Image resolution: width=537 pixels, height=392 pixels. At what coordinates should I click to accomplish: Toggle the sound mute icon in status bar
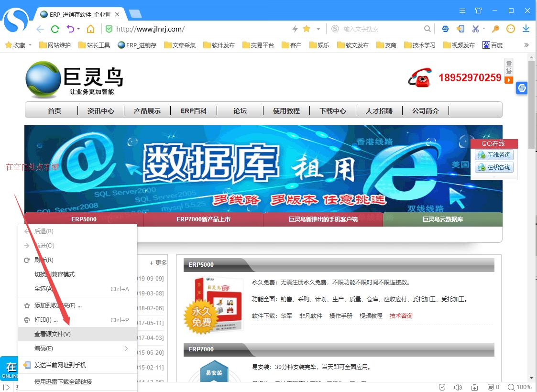pyautogui.click(x=458, y=387)
